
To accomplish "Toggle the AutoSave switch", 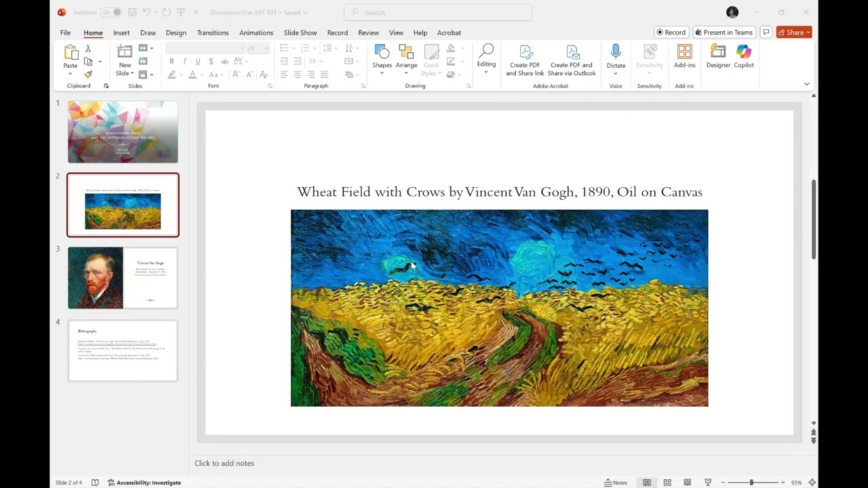I will pyautogui.click(x=111, y=12).
